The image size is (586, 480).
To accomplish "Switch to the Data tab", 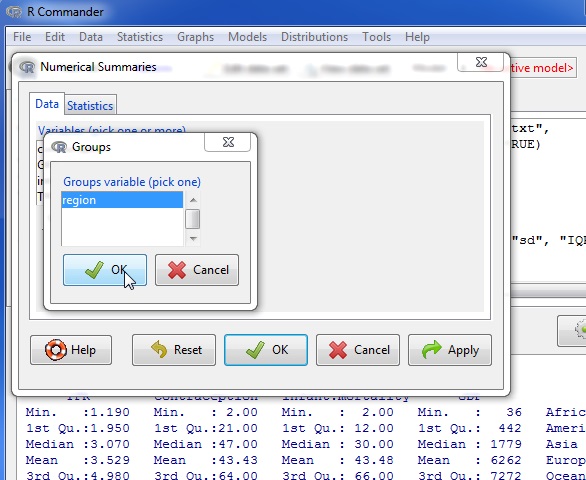I will (x=47, y=104).
